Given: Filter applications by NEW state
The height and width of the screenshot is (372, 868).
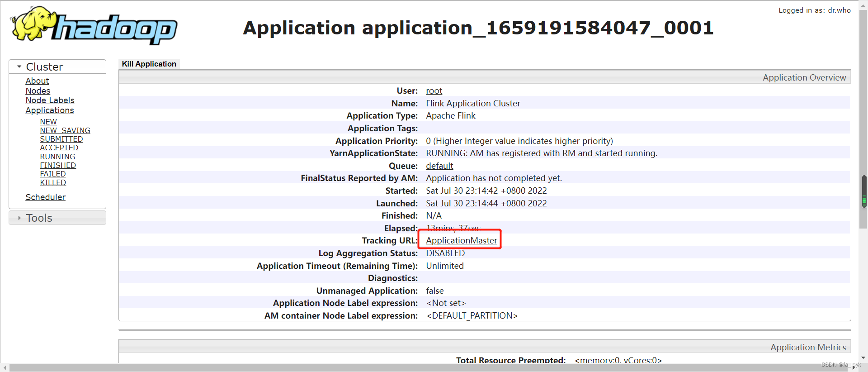Looking at the screenshot, I should pos(48,122).
